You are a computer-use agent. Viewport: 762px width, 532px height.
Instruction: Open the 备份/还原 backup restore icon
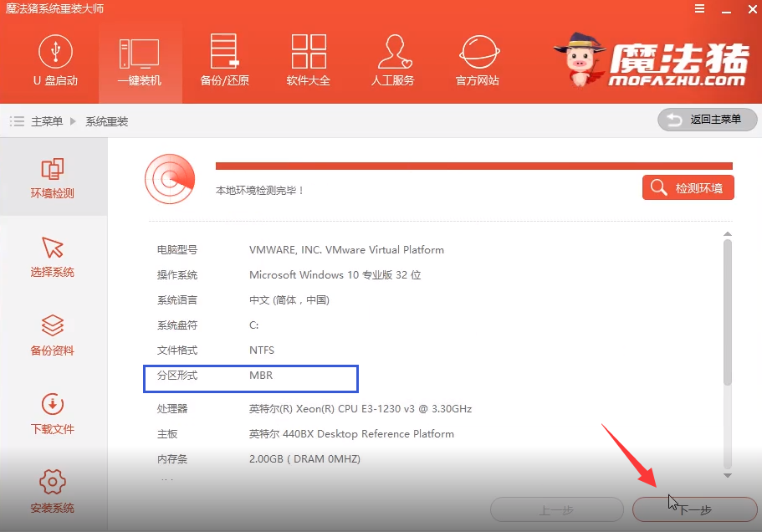[224, 61]
